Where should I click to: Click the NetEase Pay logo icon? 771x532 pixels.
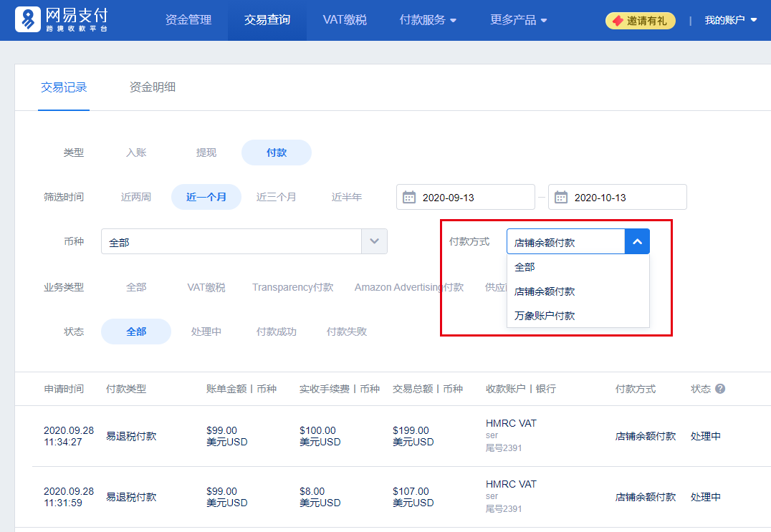[x=27, y=19]
